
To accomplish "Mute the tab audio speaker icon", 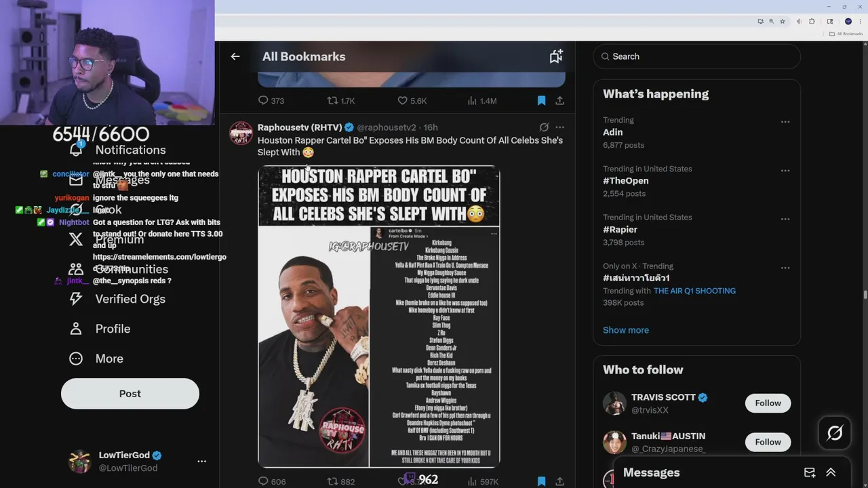I will tap(800, 22).
